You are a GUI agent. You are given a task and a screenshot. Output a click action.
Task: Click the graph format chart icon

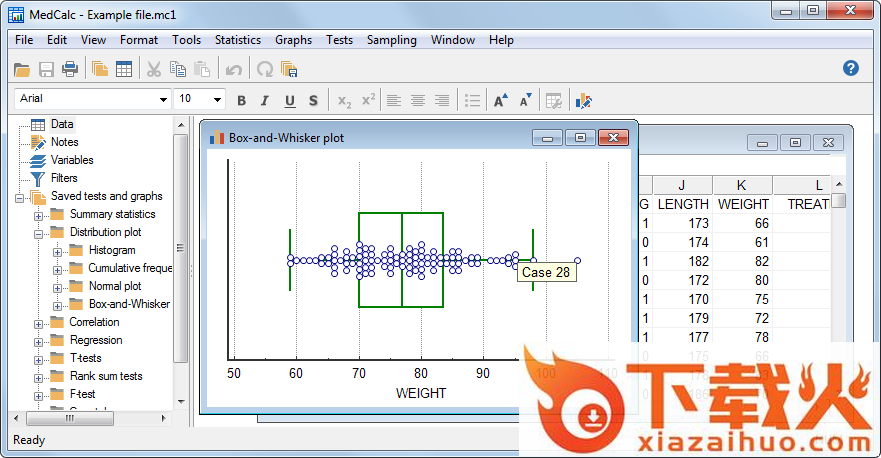coord(584,100)
